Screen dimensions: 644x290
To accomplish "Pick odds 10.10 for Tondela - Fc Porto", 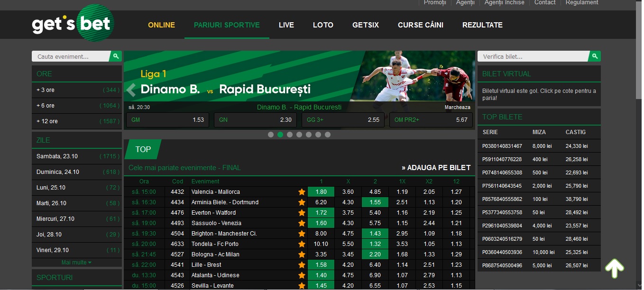I will 321,244.
